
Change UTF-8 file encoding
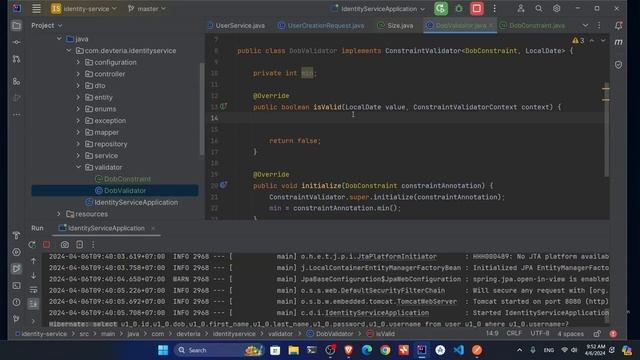coord(540,333)
